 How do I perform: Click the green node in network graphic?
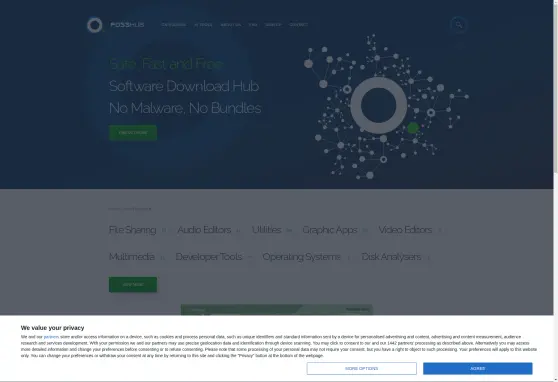point(413,128)
